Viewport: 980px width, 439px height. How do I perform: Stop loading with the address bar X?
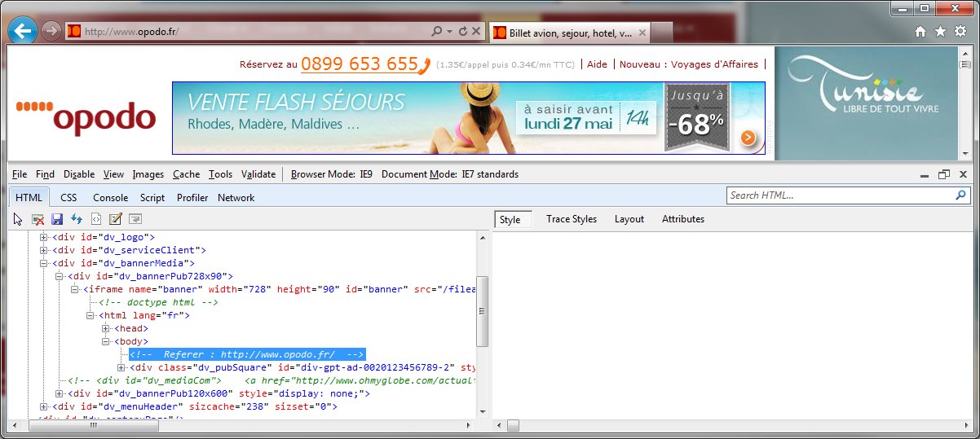click(476, 32)
